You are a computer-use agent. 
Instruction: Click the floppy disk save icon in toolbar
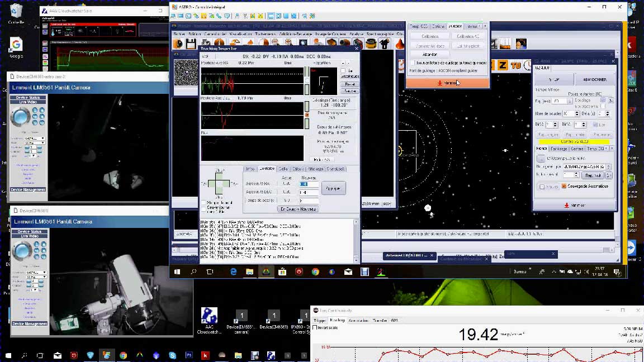tap(191, 44)
